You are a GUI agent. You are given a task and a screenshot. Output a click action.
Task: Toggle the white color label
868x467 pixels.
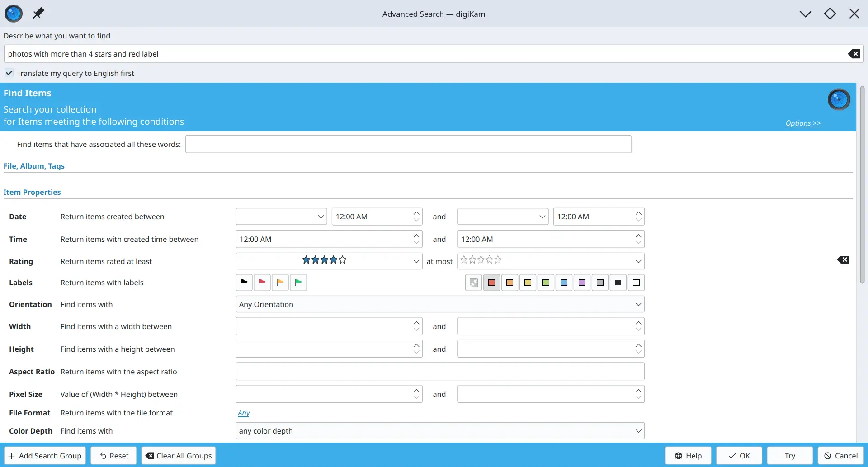[636, 283]
